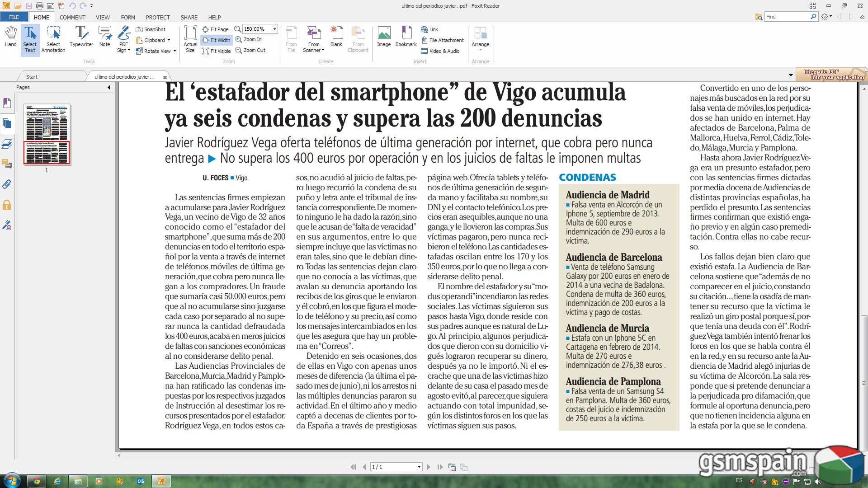Go to the first page
This screenshot has width=868, height=488.
coord(353,467)
